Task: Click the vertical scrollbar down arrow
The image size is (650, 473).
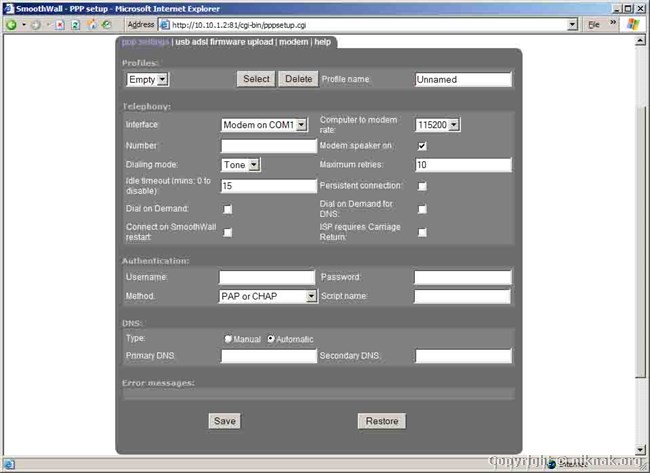Action: tap(640, 449)
